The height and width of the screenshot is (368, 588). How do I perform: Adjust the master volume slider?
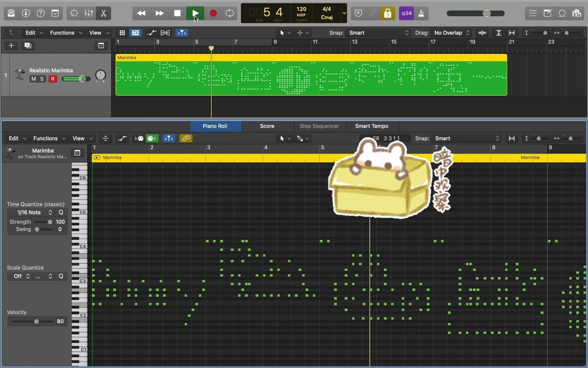[476, 13]
